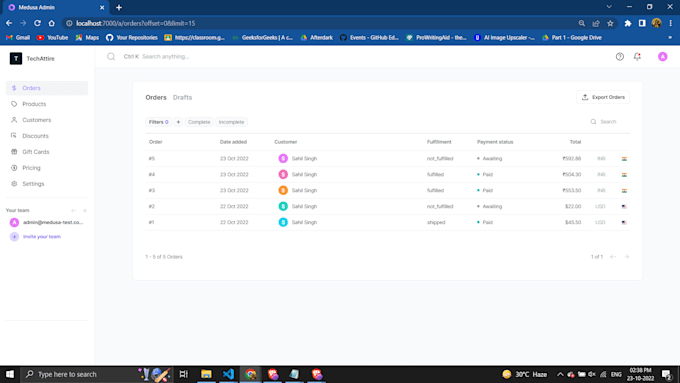This screenshot has width=680, height=383.
Task: Expand the tab search chevron in title bar
Action: pyautogui.click(x=609, y=7)
